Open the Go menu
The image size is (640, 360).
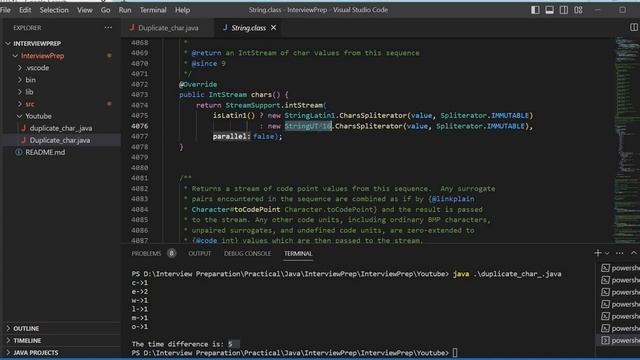click(x=105, y=10)
